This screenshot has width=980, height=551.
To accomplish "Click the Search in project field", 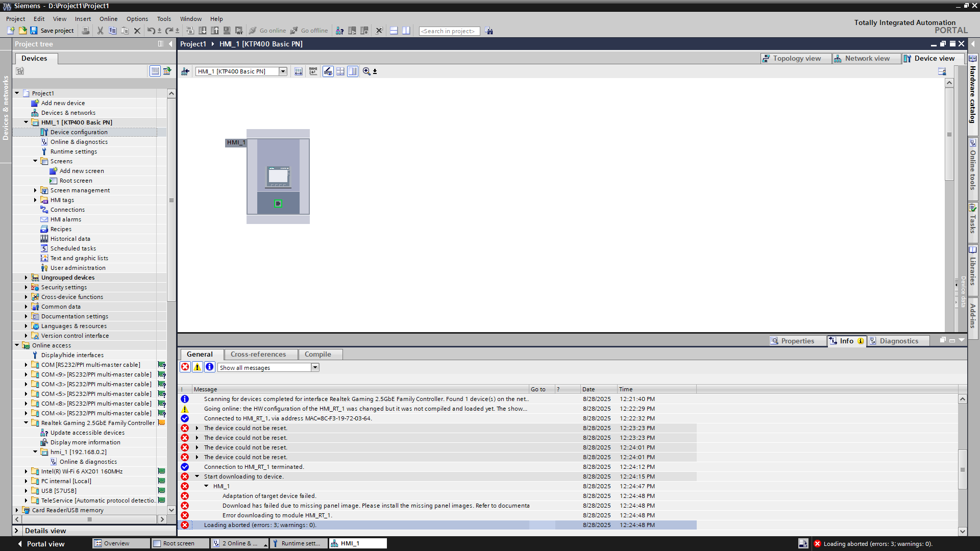I will 449,31.
